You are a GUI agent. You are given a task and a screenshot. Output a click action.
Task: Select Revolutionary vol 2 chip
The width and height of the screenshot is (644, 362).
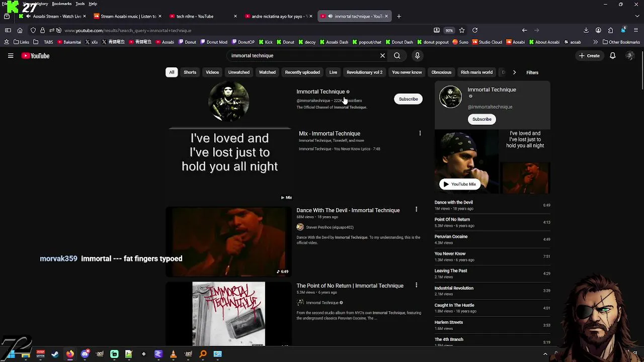click(x=364, y=72)
